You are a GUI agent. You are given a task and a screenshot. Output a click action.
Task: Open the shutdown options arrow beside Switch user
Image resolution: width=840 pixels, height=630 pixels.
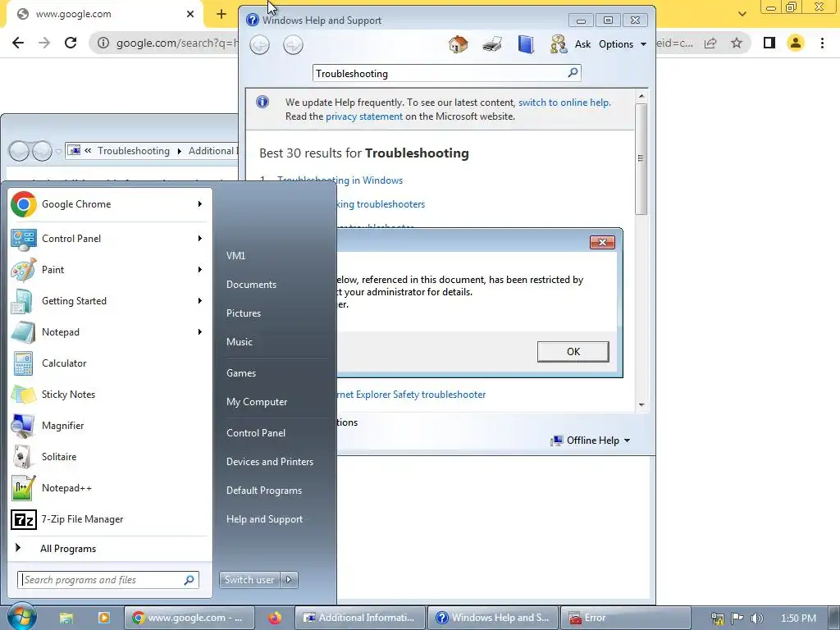[290, 580]
